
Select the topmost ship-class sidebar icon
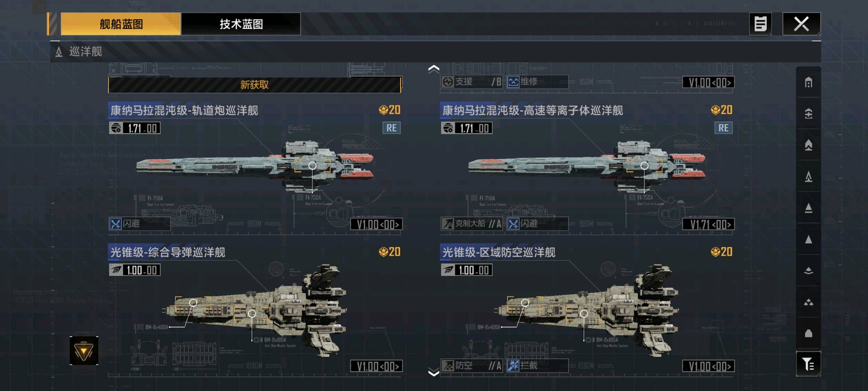pos(808,82)
